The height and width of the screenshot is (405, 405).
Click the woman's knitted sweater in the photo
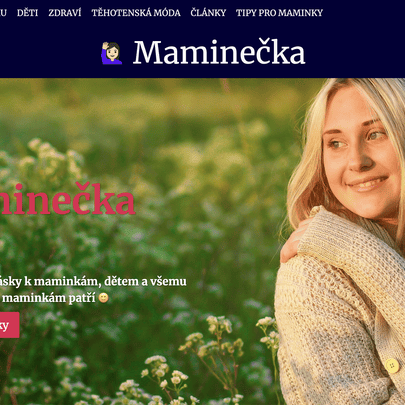[340, 310]
